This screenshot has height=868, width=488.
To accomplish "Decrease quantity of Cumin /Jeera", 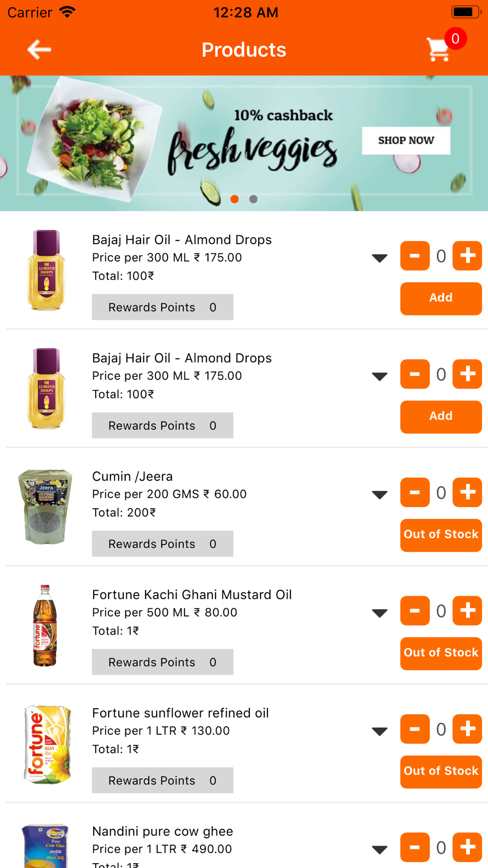I will pyautogui.click(x=415, y=492).
